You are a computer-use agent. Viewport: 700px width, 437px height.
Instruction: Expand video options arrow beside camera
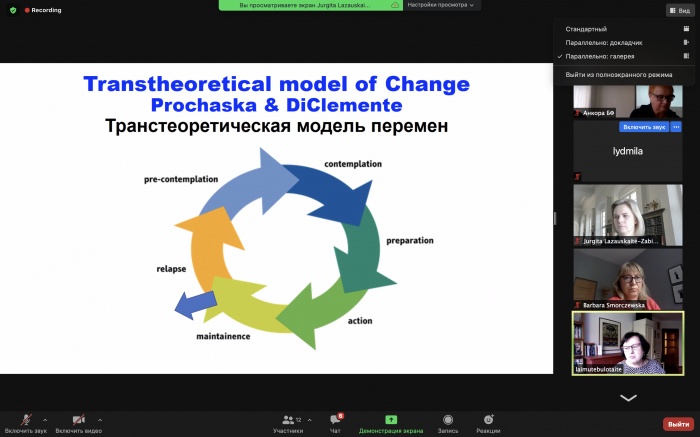click(100, 420)
